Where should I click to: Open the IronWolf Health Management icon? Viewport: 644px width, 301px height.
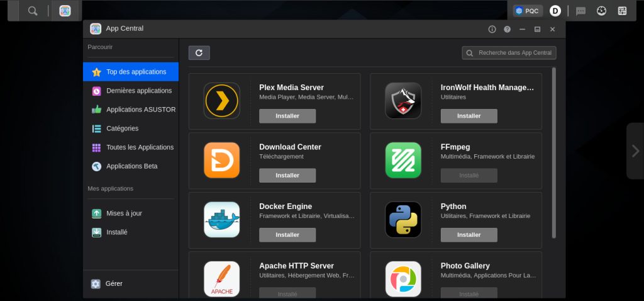[403, 101]
